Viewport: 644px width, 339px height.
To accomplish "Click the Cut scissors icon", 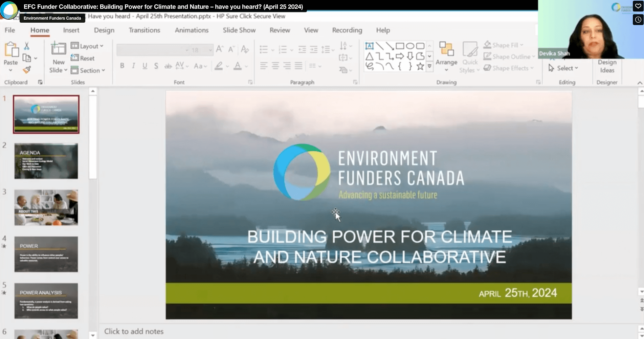I will point(26,46).
